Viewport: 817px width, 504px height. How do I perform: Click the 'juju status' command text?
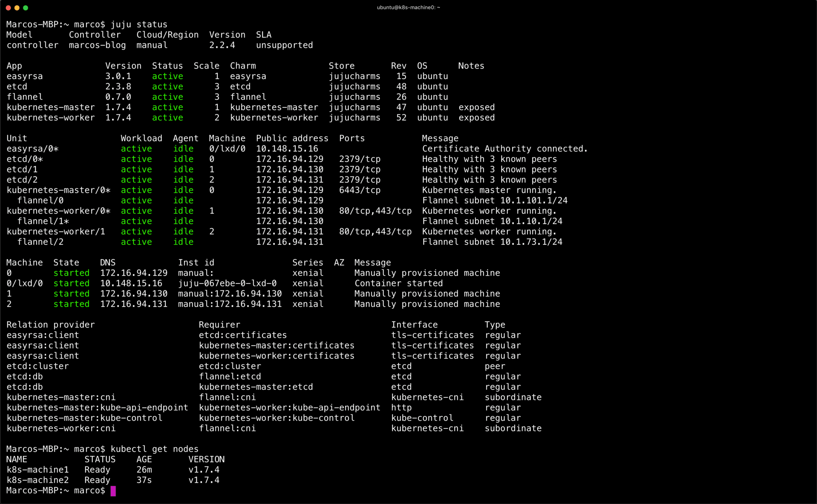coord(139,25)
